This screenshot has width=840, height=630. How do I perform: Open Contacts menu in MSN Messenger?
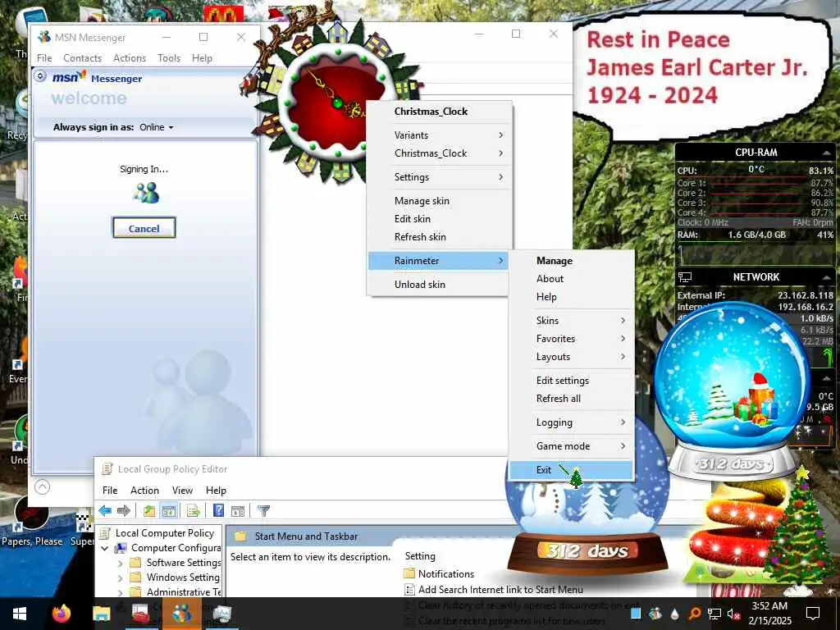coord(83,58)
